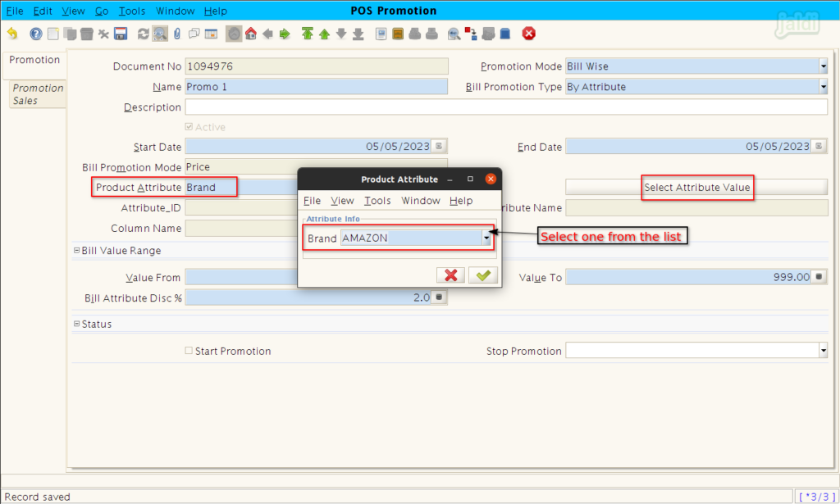840x504 pixels.
Task: Click the Delete selected items icon
Action: (x=103, y=34)
